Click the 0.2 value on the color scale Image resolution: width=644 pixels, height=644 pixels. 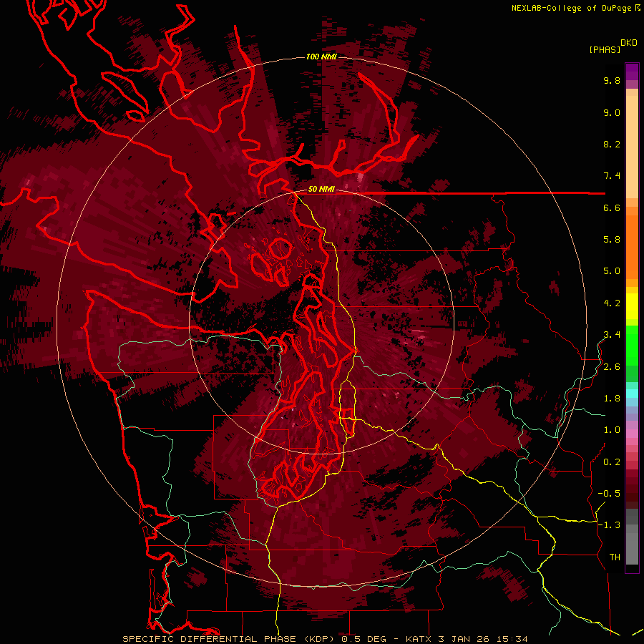pos(612,462)
